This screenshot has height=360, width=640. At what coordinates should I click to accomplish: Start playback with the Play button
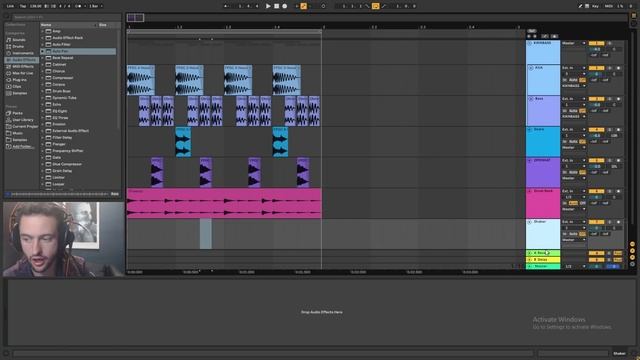coord(268,6)
